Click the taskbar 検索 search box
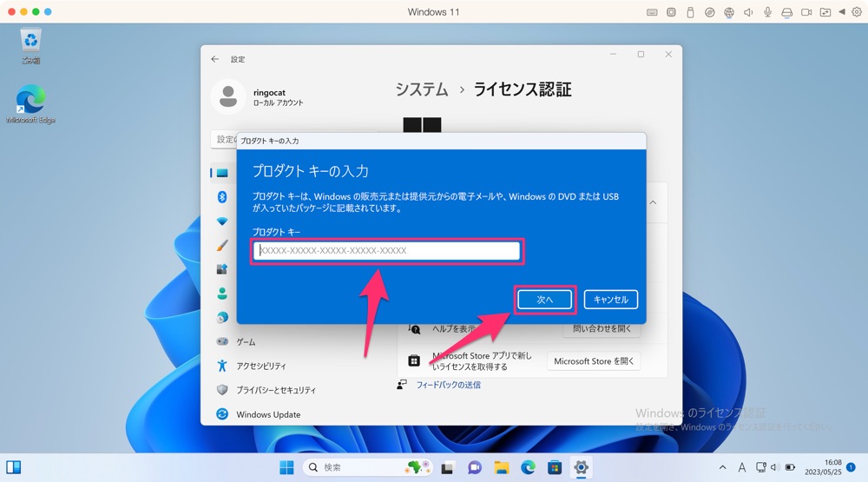Screen dimensions: 868x482 [x=367, y=467]
